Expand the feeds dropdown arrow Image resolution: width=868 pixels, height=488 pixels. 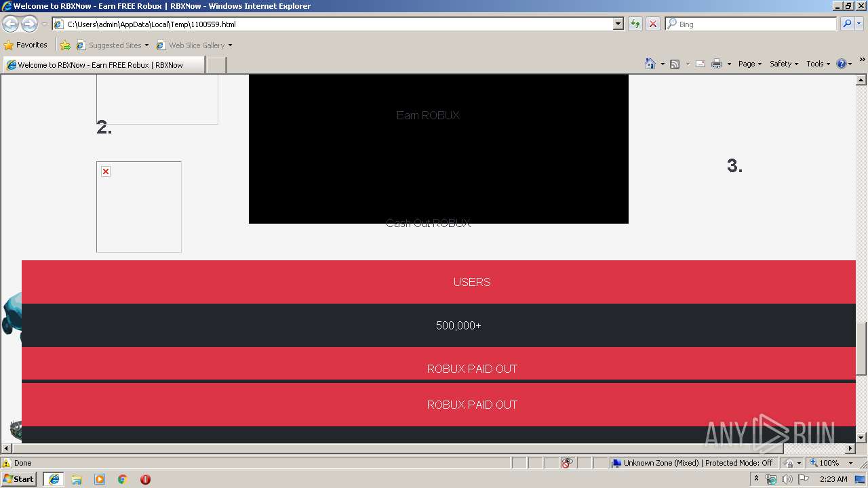point(688,64)
